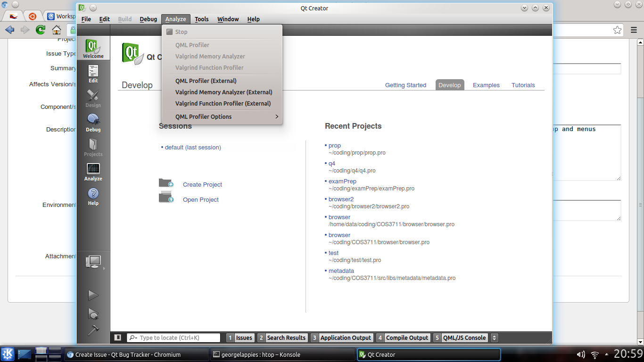Open recent project q4
The width and height of the screenshot is (644, 362).
click(x=332, y=164)
